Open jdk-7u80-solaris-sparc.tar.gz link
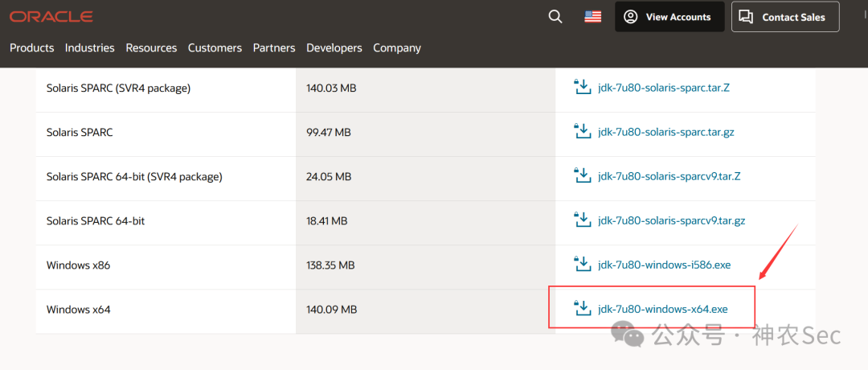The height and width of the screenshot is (370, 868). (x=666, y=132)
